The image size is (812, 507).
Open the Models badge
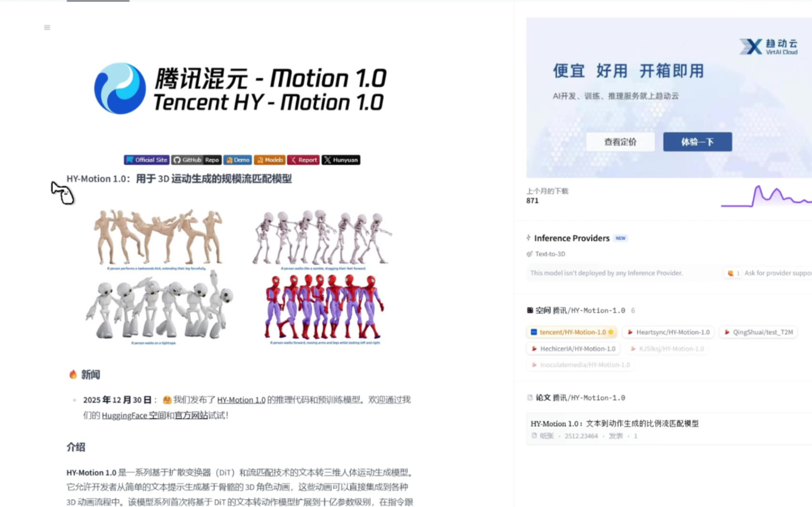(269, 160)
